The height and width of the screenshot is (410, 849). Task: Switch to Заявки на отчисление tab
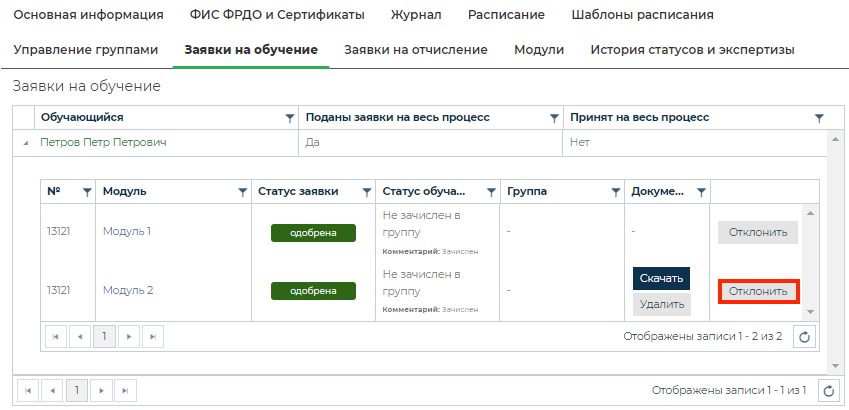pos(415,50)
